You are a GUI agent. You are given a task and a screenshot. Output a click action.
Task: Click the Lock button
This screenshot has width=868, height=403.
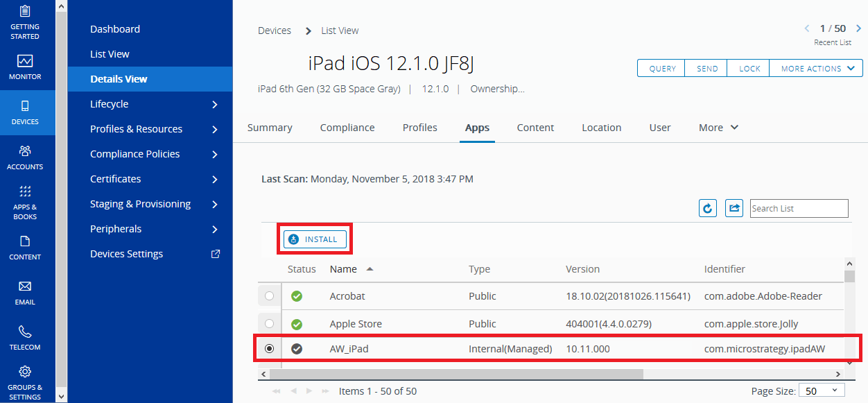(x=749, y=69)
